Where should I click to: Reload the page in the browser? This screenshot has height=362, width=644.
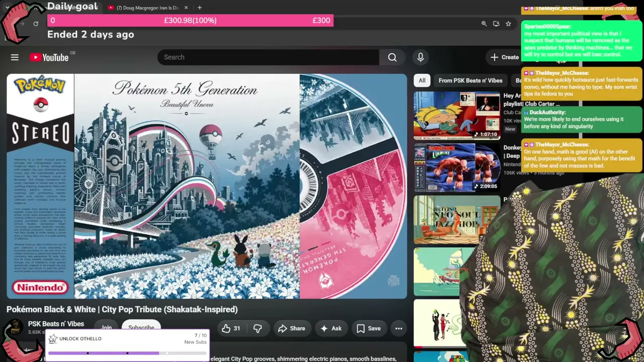(x=36, y=24)
